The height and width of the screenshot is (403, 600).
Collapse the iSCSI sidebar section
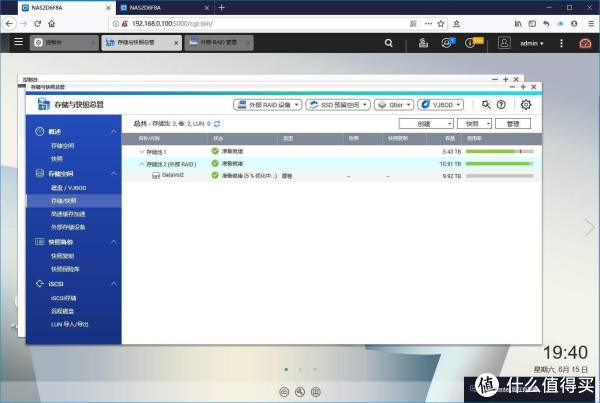(x=113, y=284)
